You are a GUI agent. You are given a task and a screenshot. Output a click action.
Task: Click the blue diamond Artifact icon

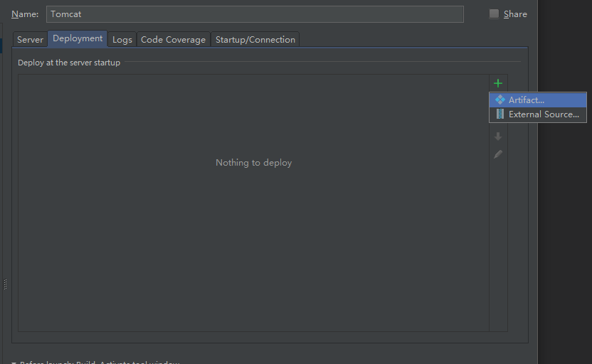point(500,100)
